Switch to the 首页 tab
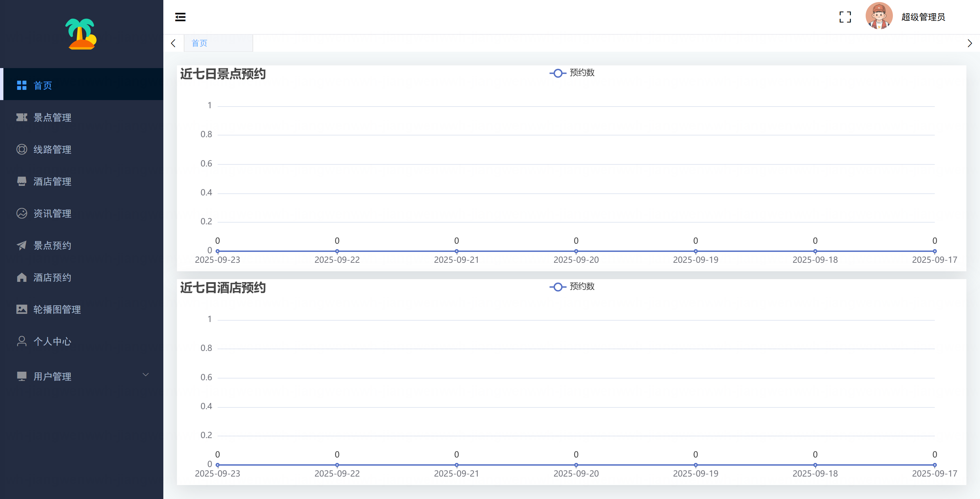This screenshot has height=499, width=980. (x=199, y=43)
